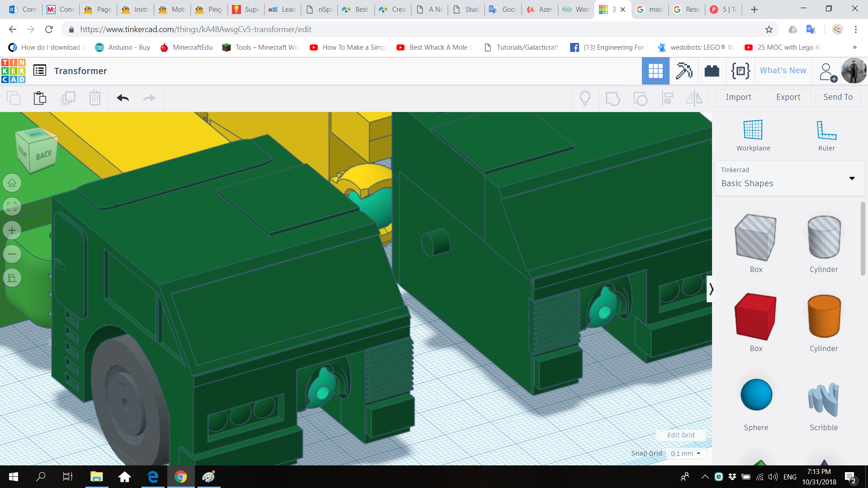Click the Export button

(x=788, y=97)
